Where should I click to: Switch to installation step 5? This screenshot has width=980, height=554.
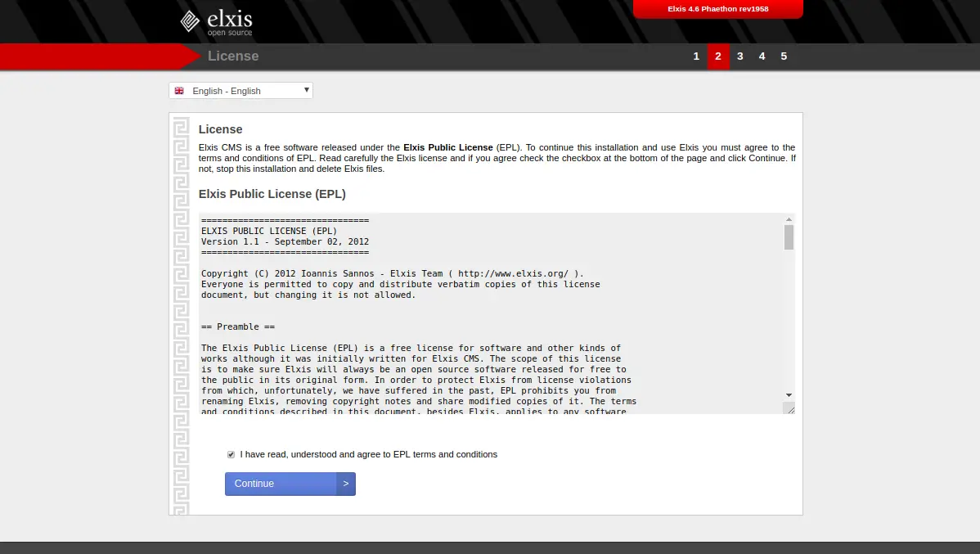(x=784, y=56)
